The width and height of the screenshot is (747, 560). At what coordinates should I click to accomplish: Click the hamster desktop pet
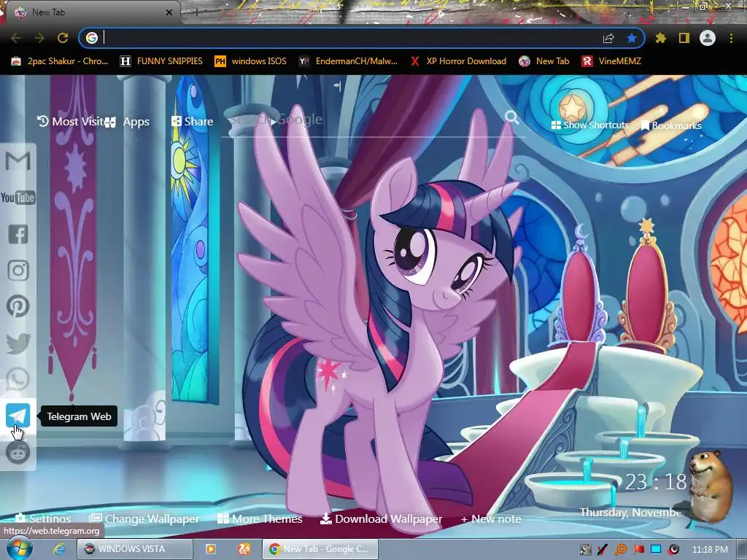711,486
